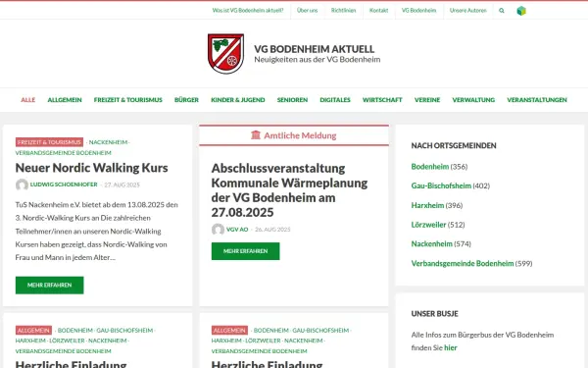Click BODENHEIM tag on bottom-middle post
This screenshot has width=588, height=368.
pos(271,331)
